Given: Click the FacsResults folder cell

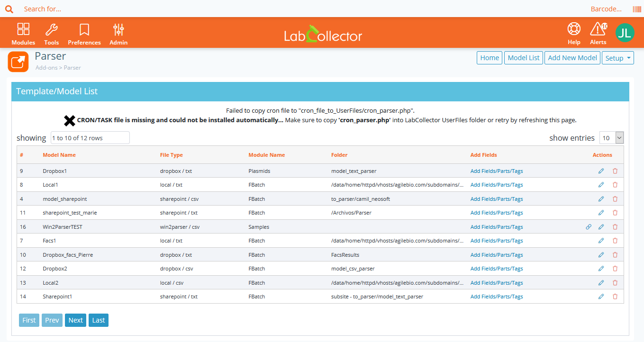Looking at the screenshot, I should click(x=345, y=255).
